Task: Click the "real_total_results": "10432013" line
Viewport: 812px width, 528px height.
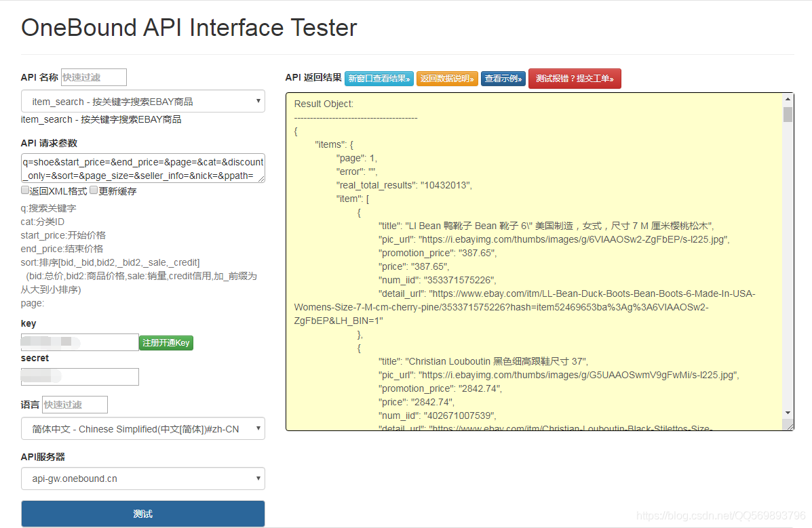Action: (x=404, y=185)
